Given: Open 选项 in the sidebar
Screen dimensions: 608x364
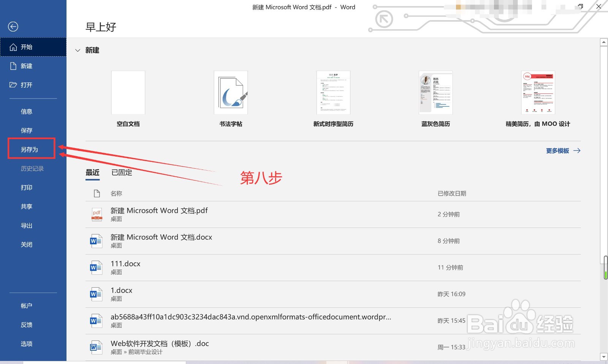Looking at the screenshot, I should click(33, 344).
